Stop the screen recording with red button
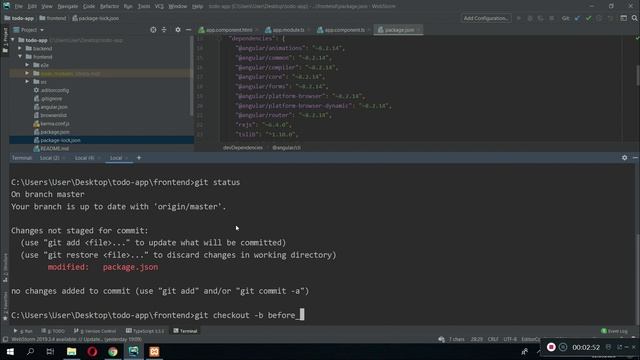This screenshot has height=360, width=640. 551,347
